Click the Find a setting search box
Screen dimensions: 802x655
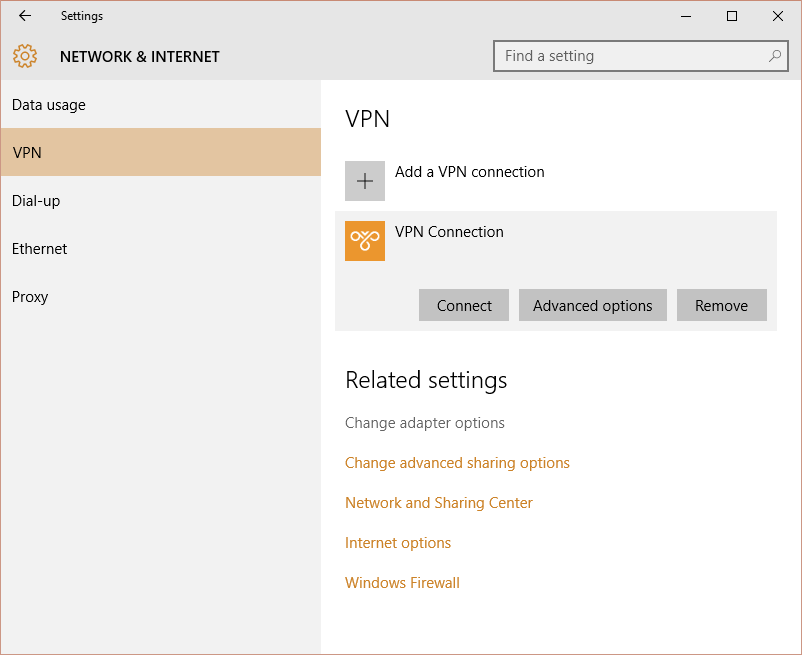pyautogui.click(x=620, y=56)
